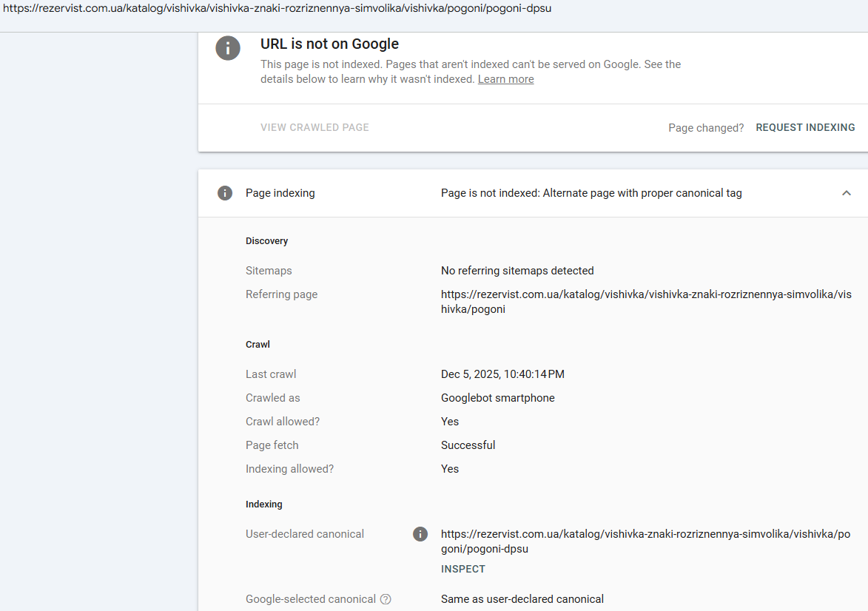
Task: Click the "Googlebot smartphone" value
Action: click(497, 398)
